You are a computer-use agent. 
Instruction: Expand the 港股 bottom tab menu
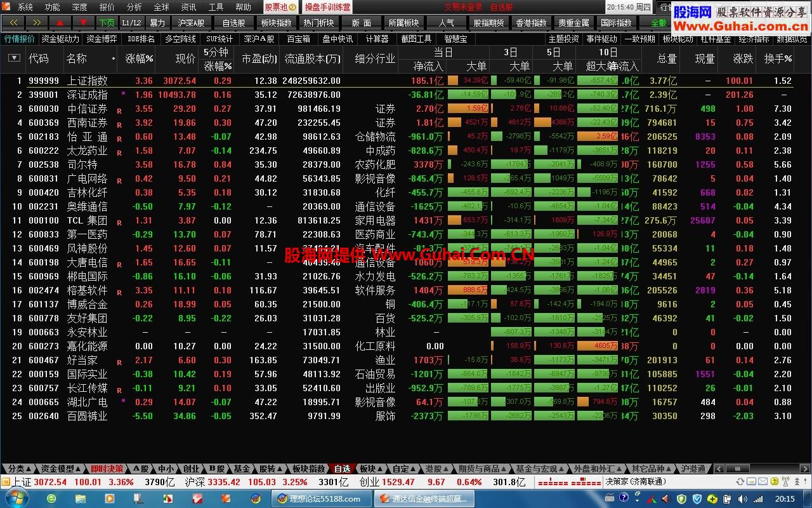pyautogui.click(x=438, y=469)
